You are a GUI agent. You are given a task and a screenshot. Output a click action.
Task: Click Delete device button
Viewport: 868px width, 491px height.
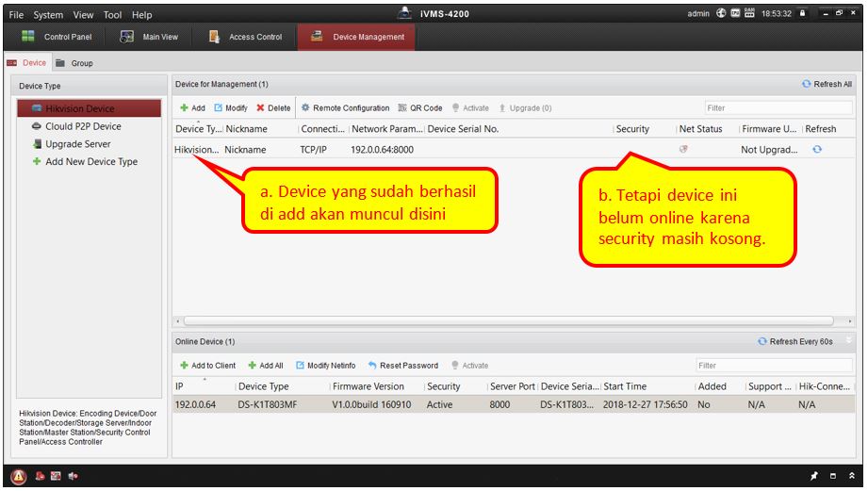click(x=273, y=108)
